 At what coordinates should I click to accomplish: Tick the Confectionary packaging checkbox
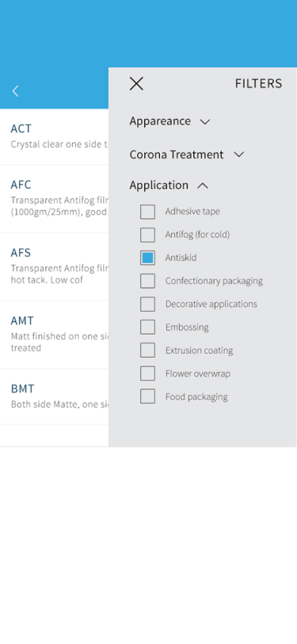click(147, 281)
